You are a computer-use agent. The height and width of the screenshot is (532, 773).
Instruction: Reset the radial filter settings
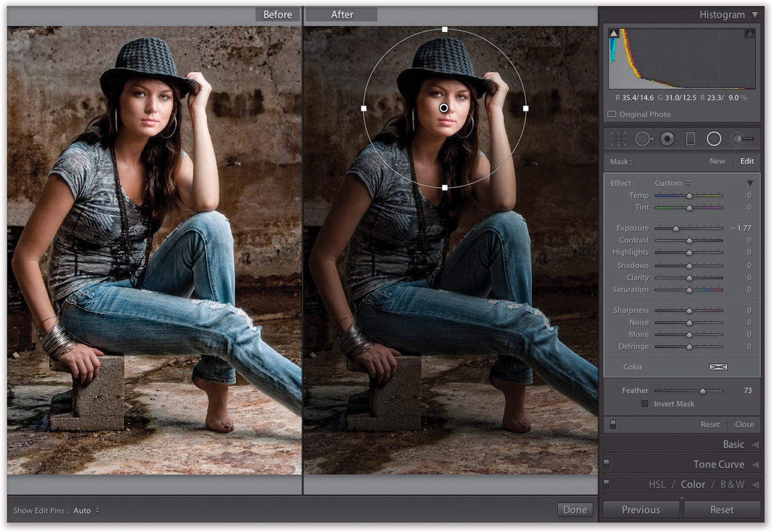[710, 424]
